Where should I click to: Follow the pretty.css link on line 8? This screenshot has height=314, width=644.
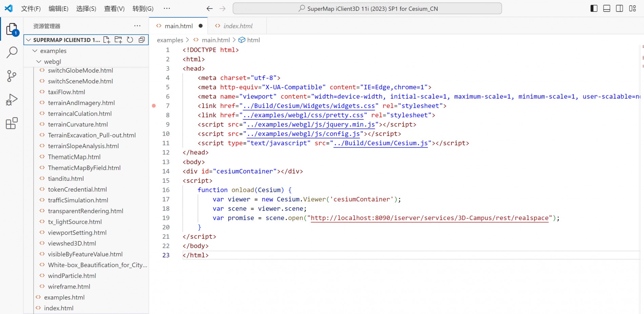point(303,115)
